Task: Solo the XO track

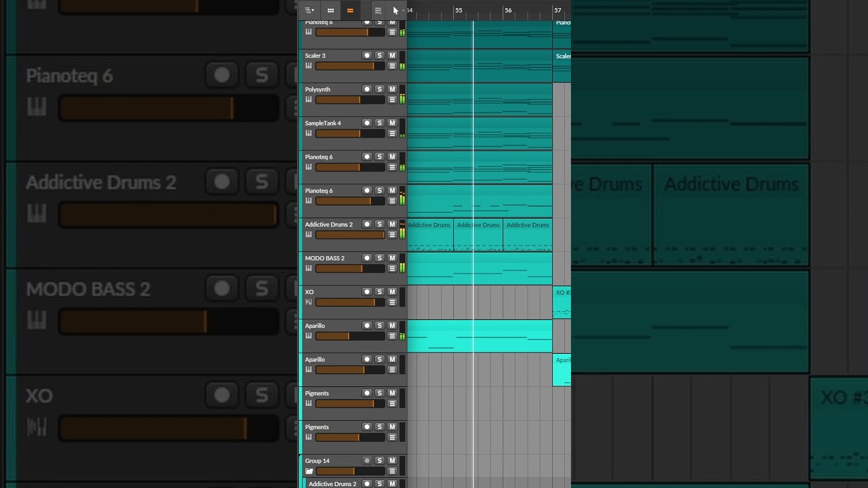Action: pyautogui.click(x=380, y=291)
